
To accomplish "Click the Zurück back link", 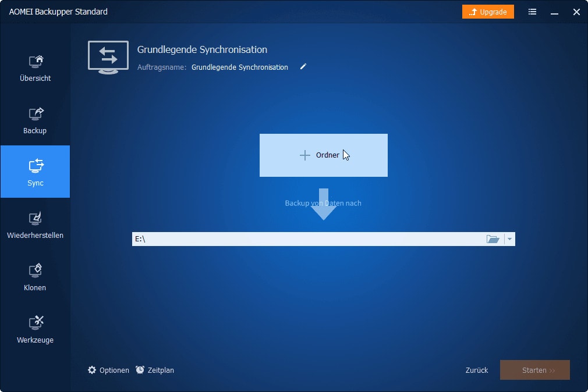I will tap(477, 370).
